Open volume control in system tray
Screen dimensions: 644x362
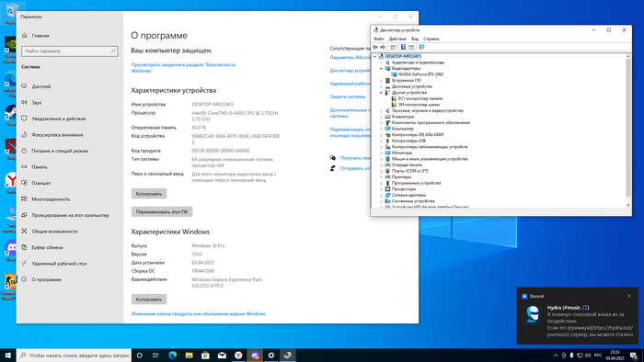point(588,356)
